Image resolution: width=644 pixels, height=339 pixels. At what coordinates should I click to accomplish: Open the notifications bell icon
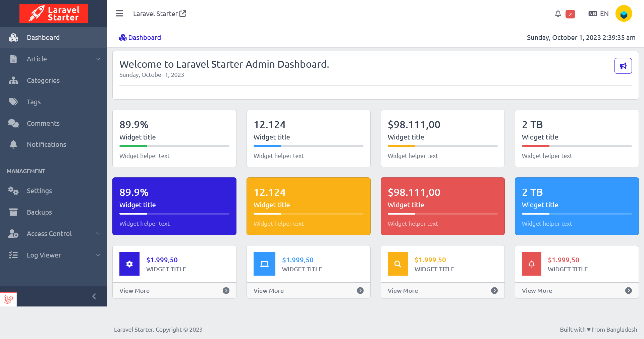pyautogui.click(x=558, y=13)
